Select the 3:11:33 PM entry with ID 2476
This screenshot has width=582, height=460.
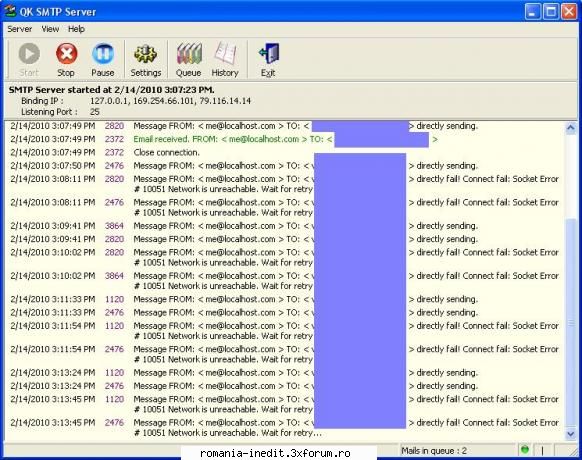coord(285,312)
